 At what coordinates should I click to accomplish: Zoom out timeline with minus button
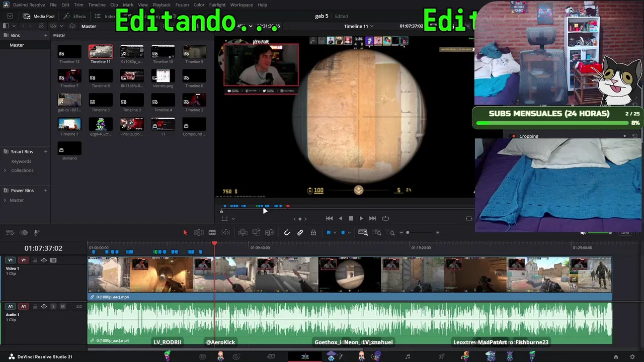[x=401, y=233]
